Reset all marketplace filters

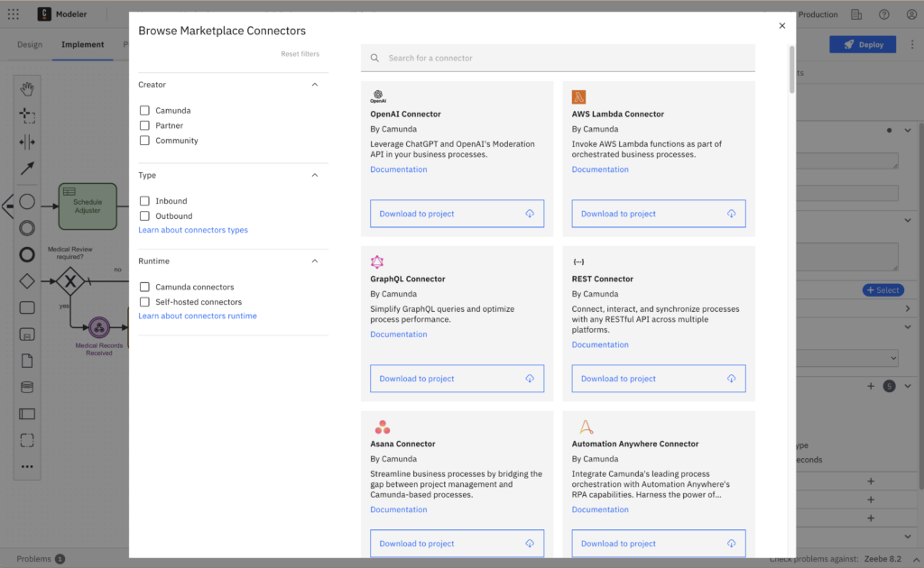300,53
